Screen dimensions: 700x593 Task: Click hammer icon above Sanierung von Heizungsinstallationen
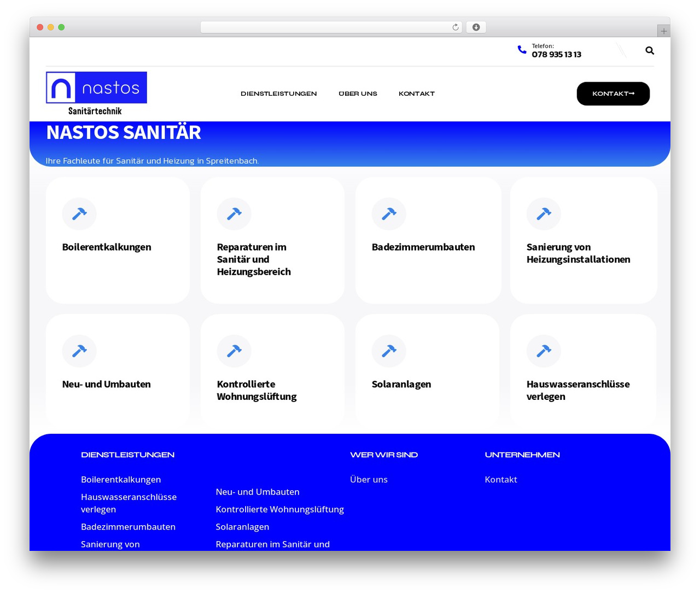pos(544,213)
